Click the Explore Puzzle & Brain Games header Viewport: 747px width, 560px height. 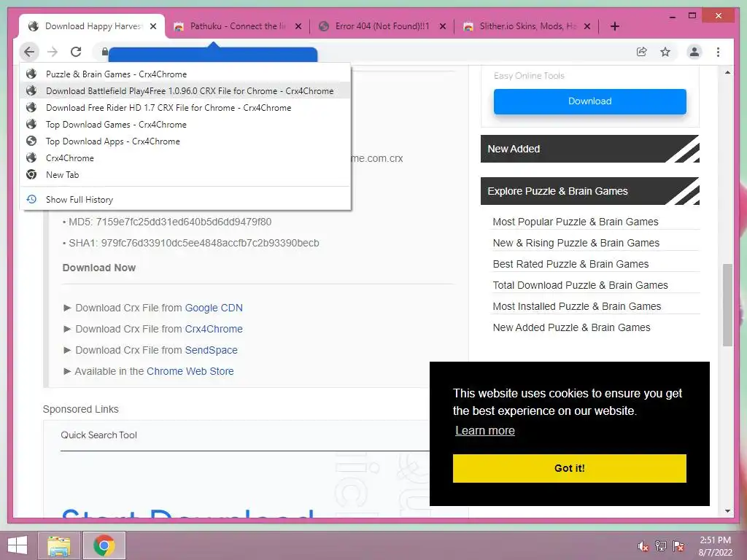pos(589,191)
